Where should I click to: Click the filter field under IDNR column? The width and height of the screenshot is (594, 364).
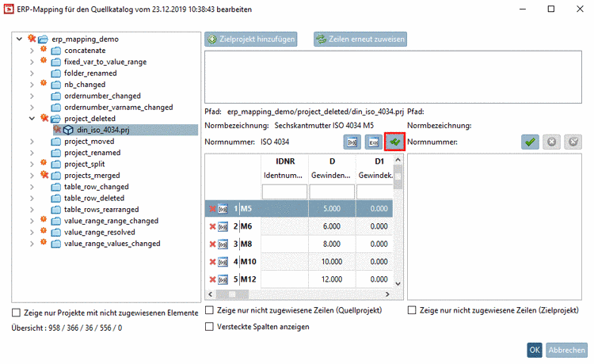(284, 191)
